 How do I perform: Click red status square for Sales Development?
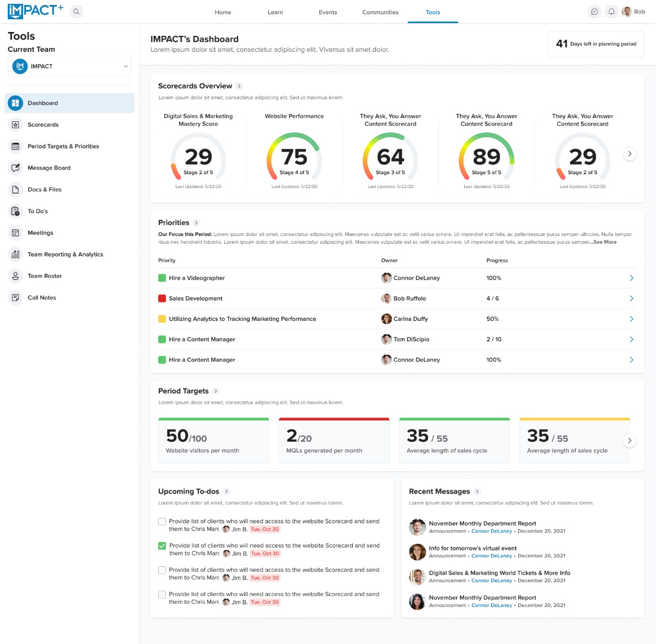[162, 298]
